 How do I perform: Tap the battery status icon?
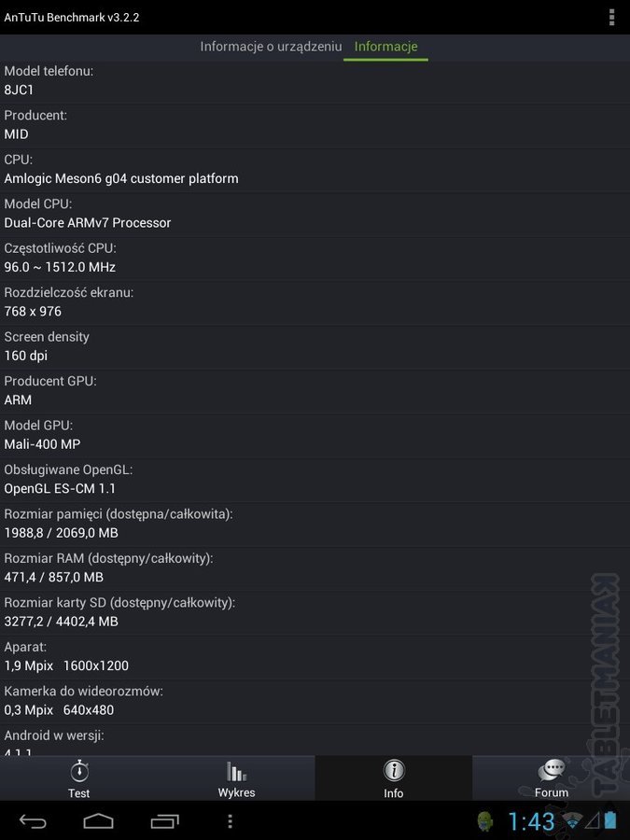tap(610, 820)
